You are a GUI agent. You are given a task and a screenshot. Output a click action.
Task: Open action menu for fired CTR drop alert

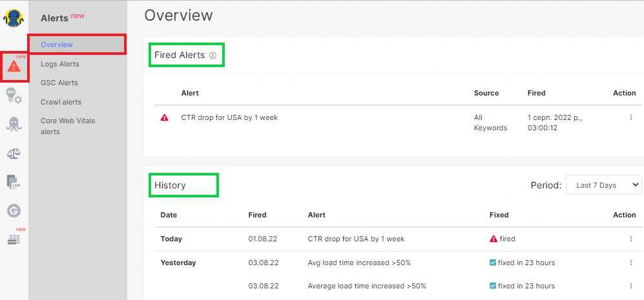coord(631,117)
